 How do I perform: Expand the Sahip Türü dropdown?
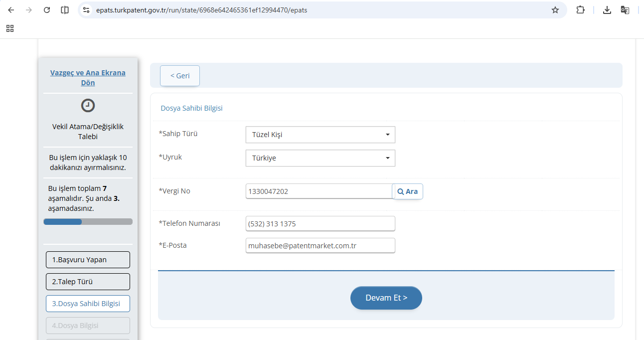click(320, 135)
